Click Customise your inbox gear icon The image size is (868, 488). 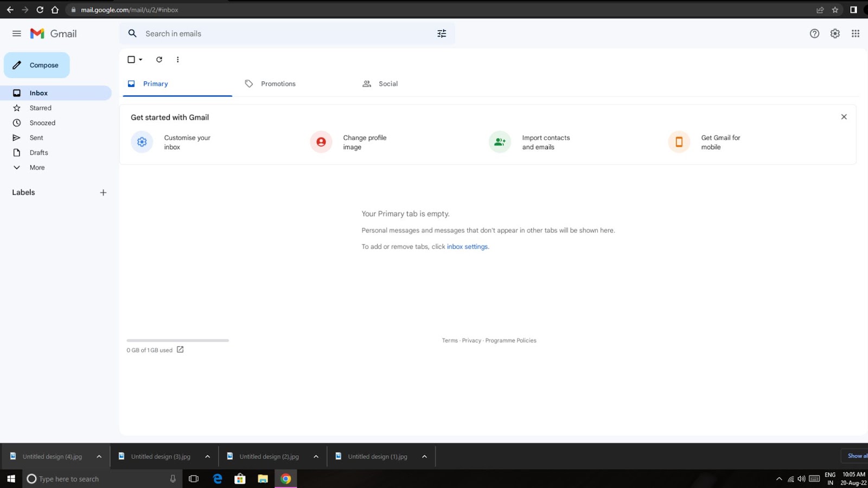click(x=142, y=142)
